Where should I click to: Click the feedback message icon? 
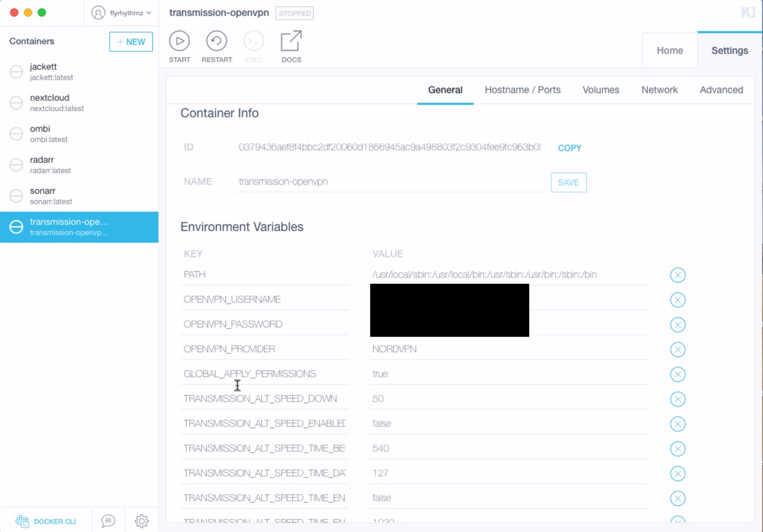click(108, 520)
